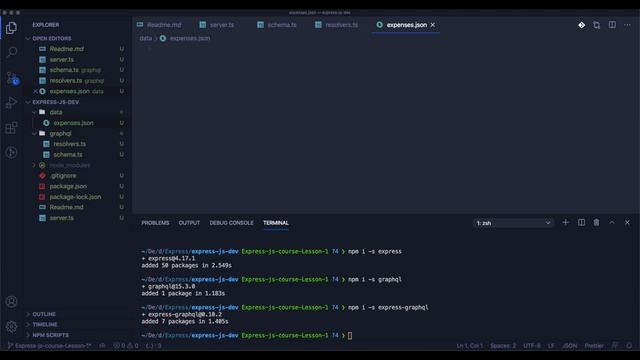Close expenses.json in Open Editors list
The height and width of the screenshot is (360, 640).
click(35, 91)
